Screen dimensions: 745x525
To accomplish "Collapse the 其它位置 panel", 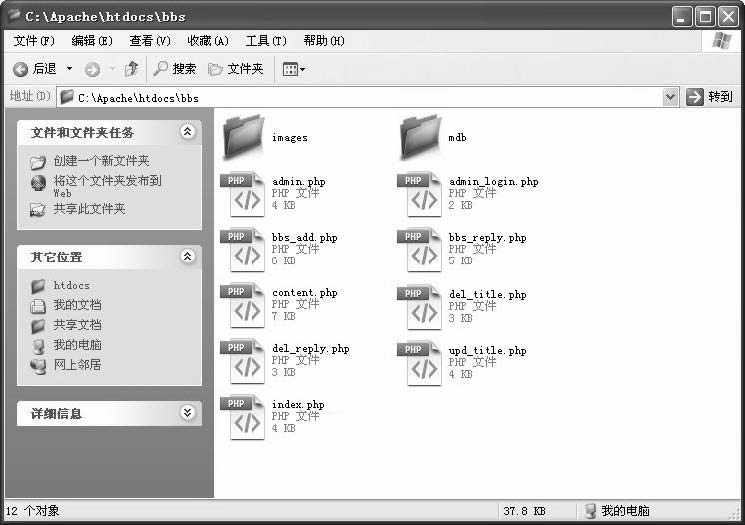I will [188, 256].
